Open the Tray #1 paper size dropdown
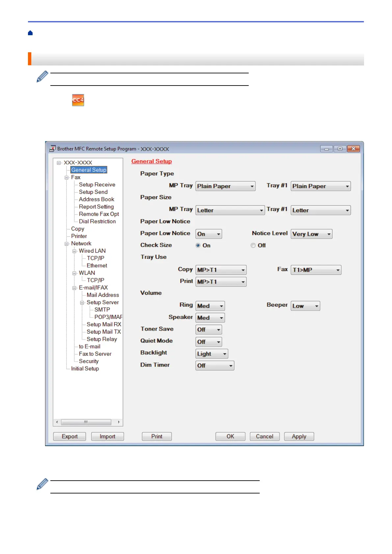Image resolution: width=392 pixels, height=554 pixels. (321, 210)
